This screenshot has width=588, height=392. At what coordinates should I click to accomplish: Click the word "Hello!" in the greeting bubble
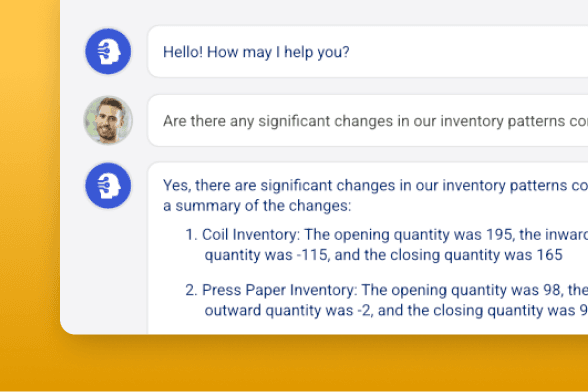tap(183, 52)
